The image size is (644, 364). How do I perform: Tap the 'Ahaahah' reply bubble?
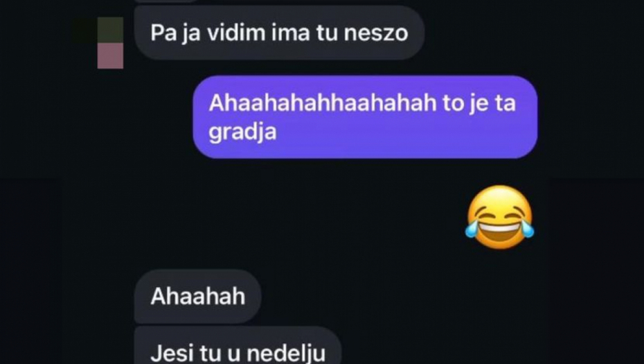click(197, 296)
